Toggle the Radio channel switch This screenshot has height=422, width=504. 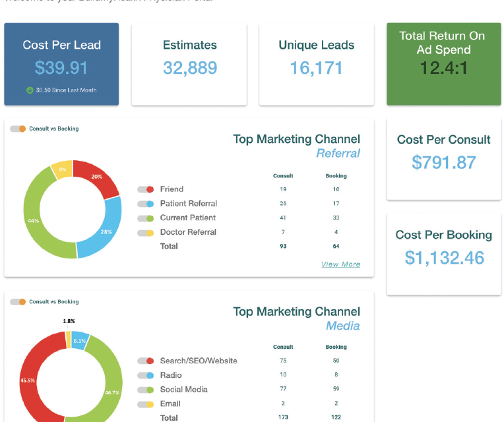click(x=145, y=375)
